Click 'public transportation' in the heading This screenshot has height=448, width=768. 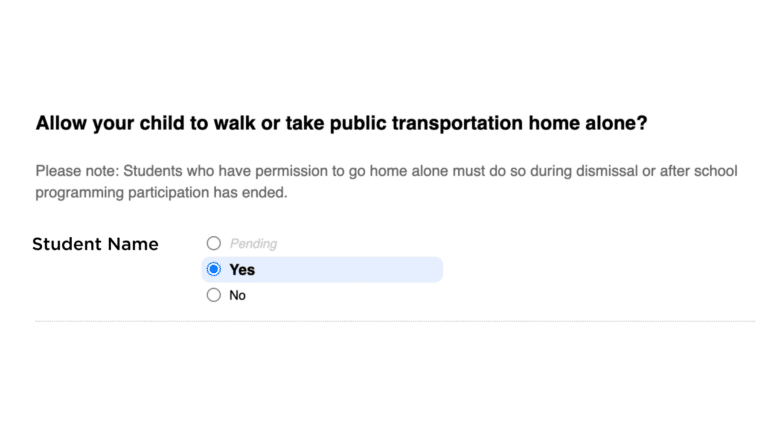[427, 123]
